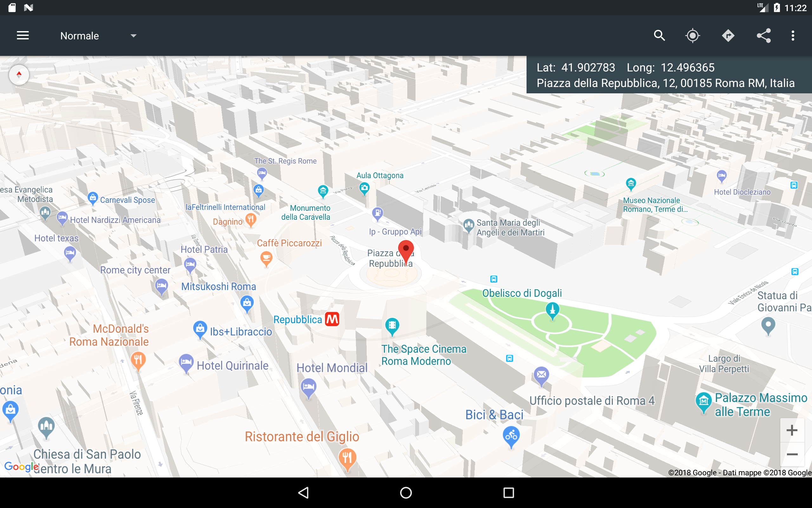
Task: Tap the laFeltrinelli International shopping pin
Action: 259,191
